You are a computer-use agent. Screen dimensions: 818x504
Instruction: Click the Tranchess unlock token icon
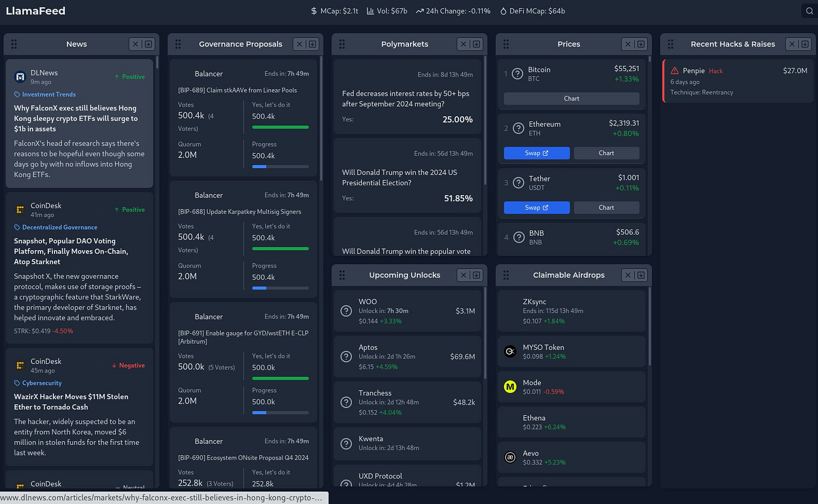(347, 402)
